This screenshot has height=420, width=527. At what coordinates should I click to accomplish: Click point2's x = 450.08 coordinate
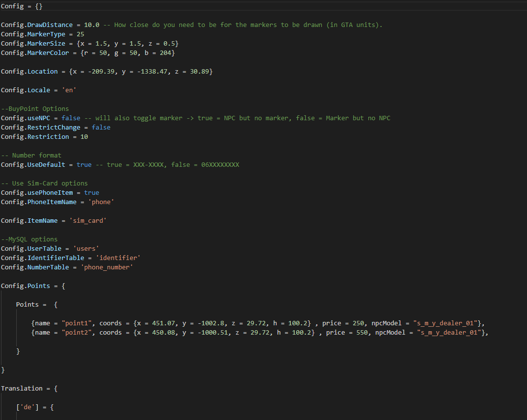tap(156, 333)
